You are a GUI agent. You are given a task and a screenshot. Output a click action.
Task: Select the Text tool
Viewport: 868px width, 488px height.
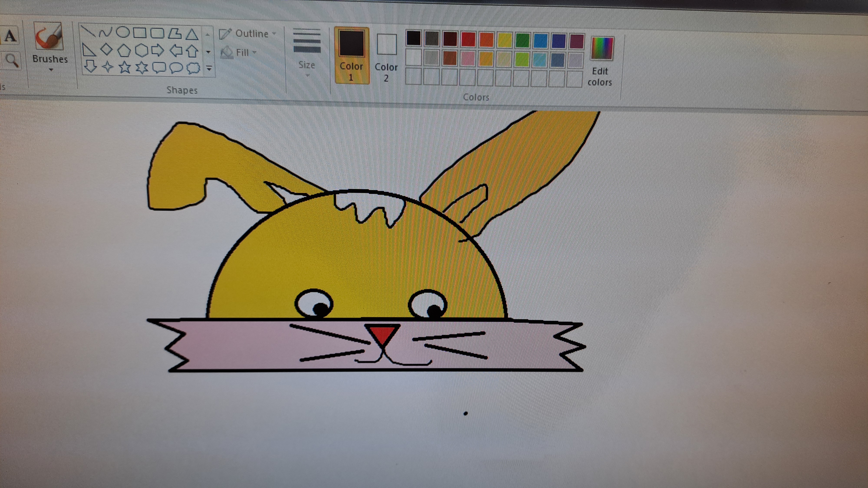click(x=10, y=36)
